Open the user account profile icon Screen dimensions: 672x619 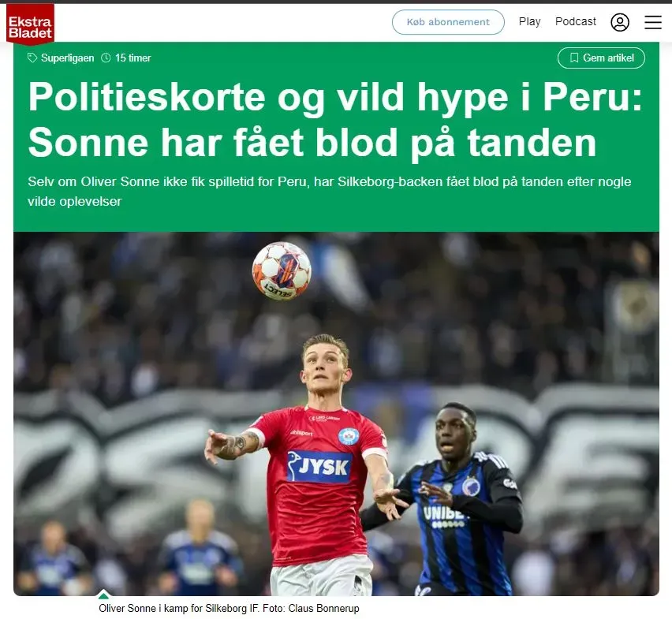click(620, 22)
